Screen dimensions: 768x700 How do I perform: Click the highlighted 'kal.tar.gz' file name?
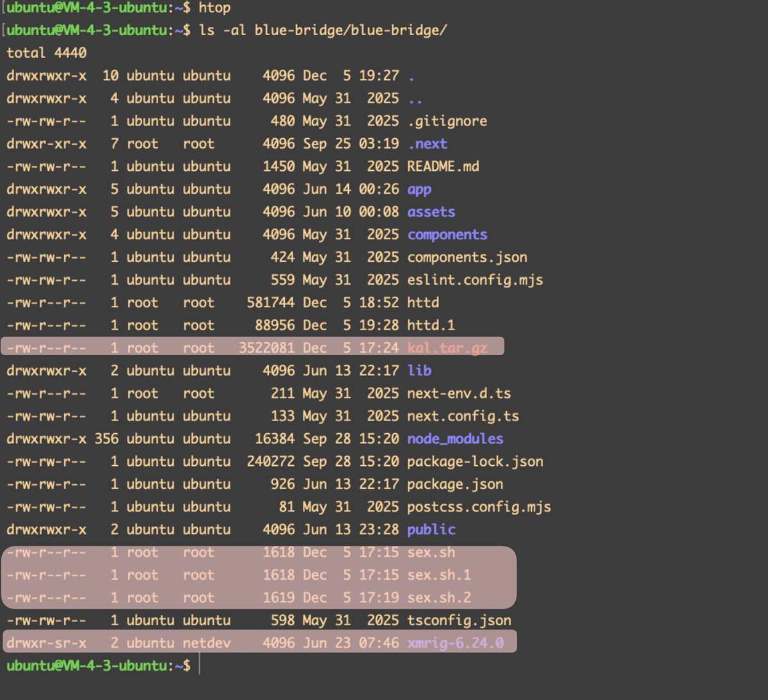tap(447, 348)
